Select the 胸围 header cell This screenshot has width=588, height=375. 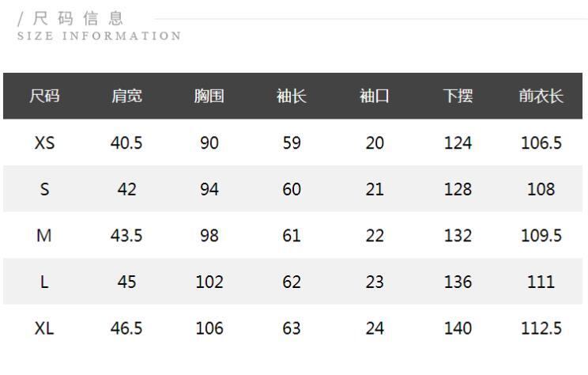pos(209,97)
